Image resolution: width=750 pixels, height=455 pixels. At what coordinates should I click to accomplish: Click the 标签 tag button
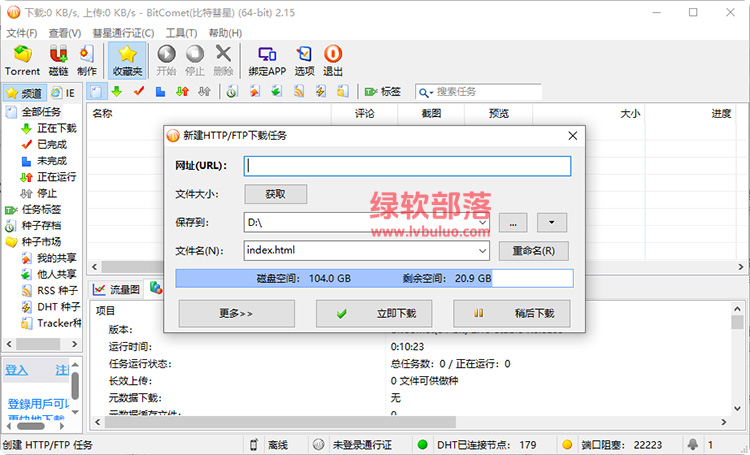tap(382, 91)
